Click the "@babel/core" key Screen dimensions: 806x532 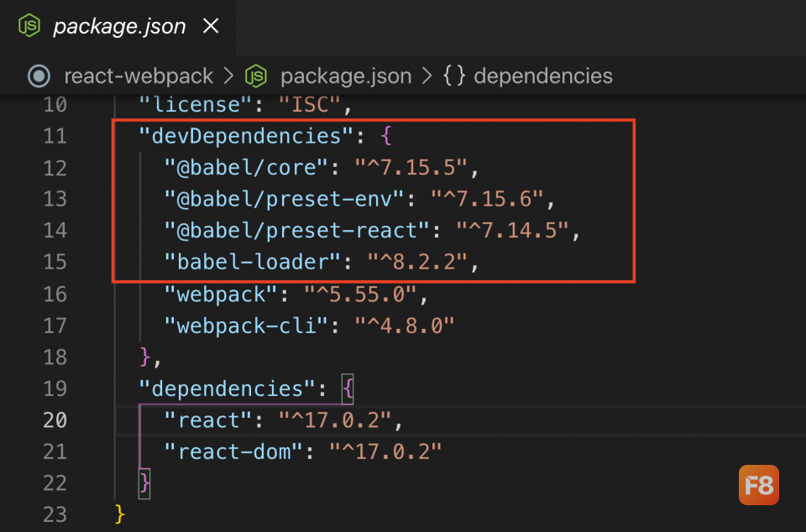(246, 168)
